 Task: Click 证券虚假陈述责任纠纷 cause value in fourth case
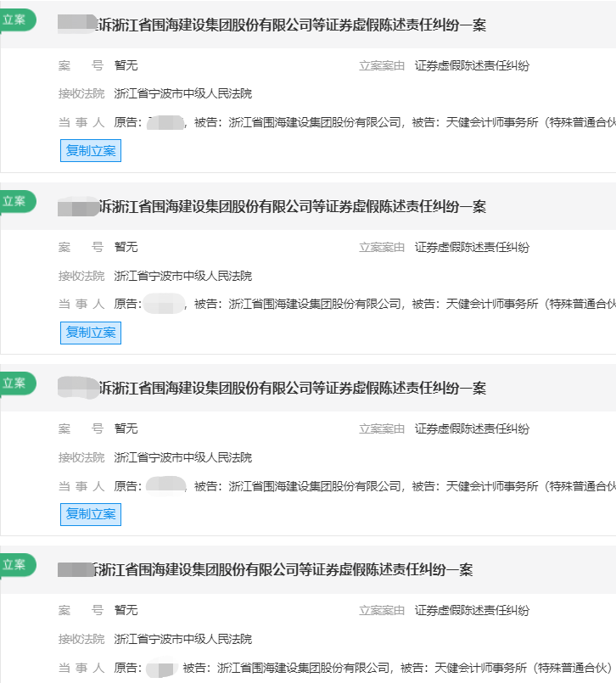click(x=472, y=611)
